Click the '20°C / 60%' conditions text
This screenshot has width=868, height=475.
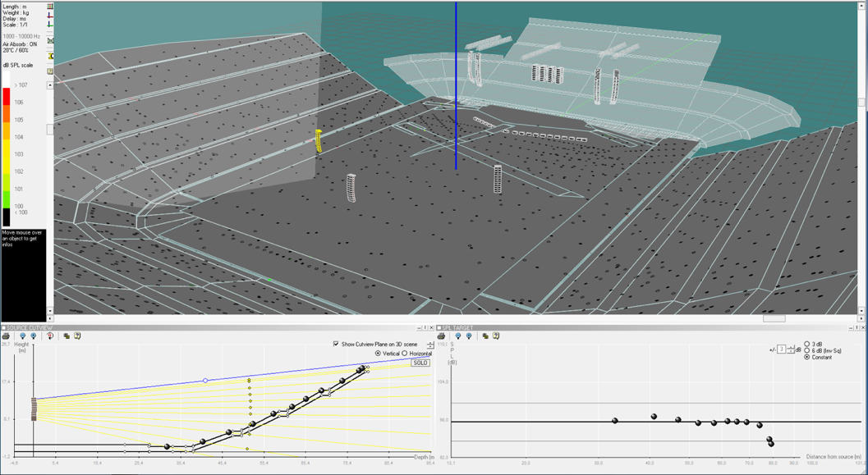pyautogui.click(x=16, y=50)
